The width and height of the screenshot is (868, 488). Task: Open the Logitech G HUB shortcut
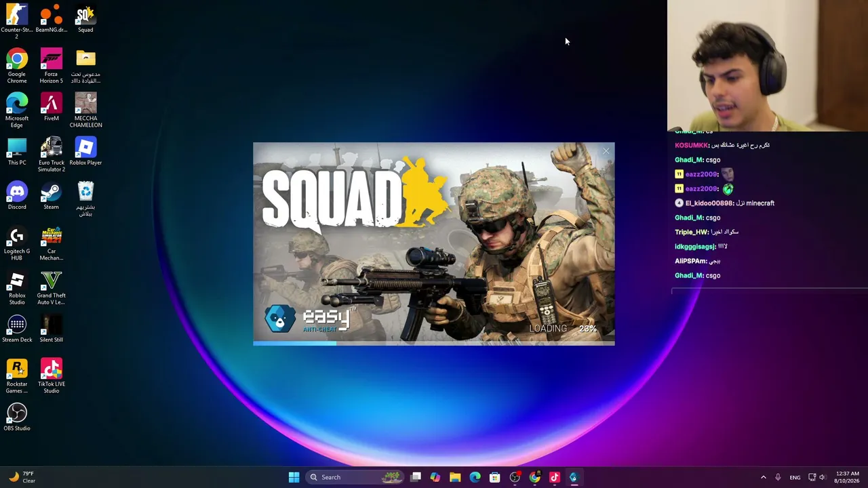coord(17,243)
